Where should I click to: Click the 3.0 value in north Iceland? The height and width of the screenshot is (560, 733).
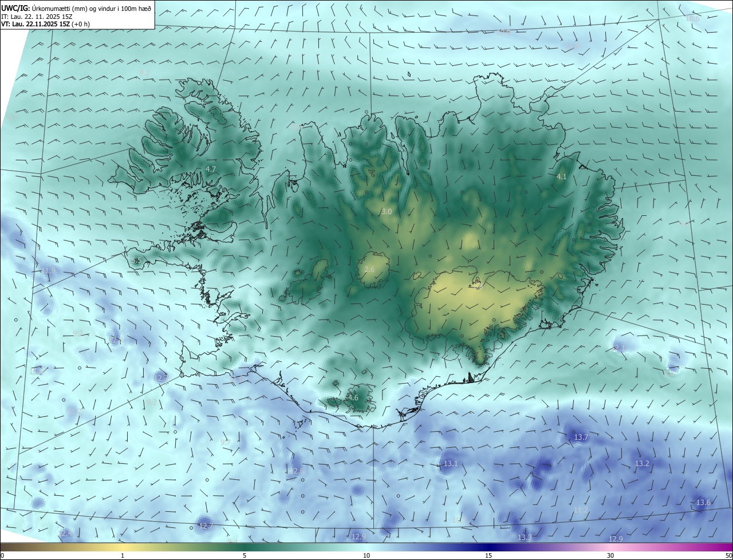(x=387, y=212)
